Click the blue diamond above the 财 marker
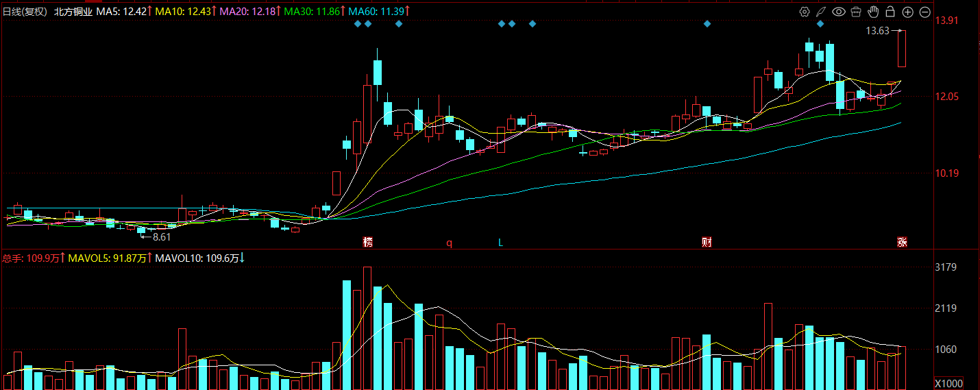This screenshot has width=980, height=390. pos(707,24)
